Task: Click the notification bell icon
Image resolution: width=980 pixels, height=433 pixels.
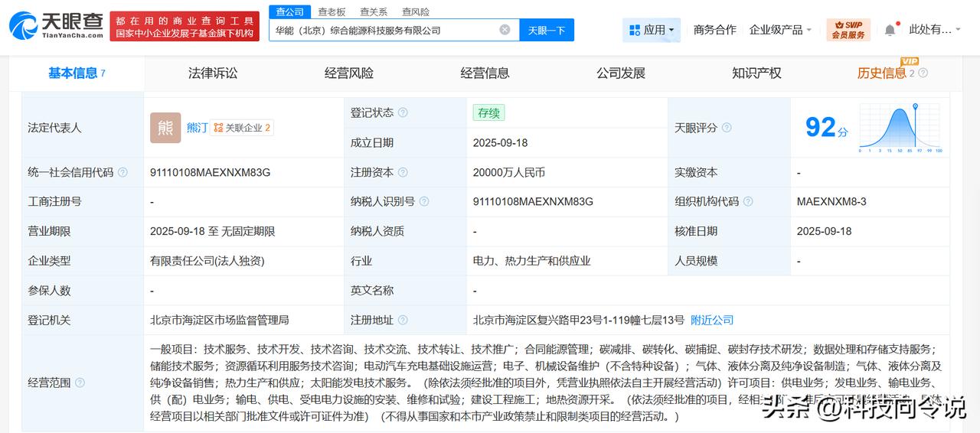Action: coord(890,30)
